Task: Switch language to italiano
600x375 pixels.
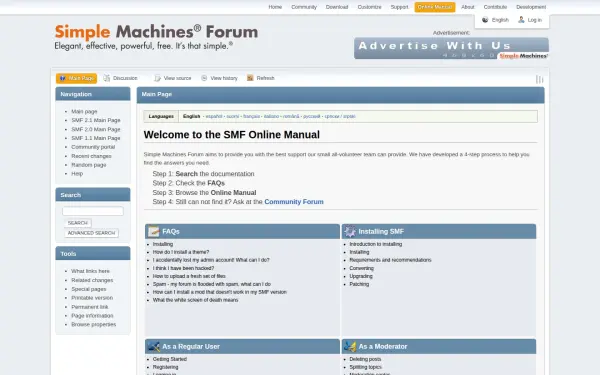Action: tap(271, 116)
